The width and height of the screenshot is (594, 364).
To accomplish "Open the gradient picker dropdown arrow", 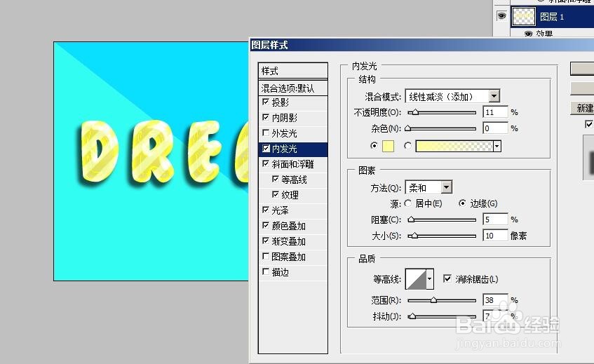I will pos(497,146).
